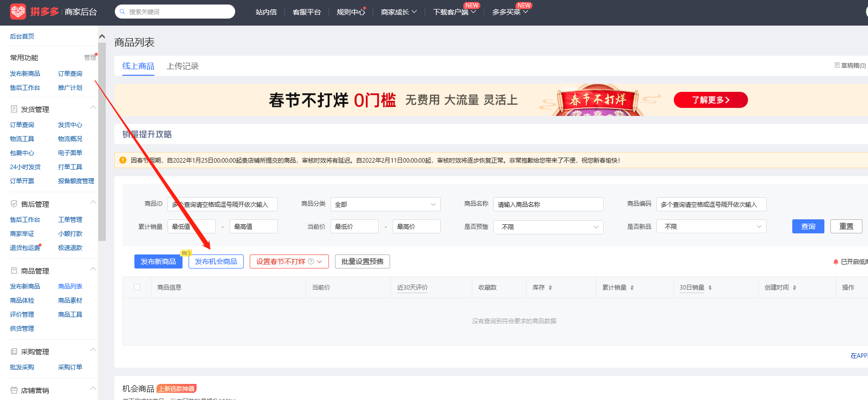
Task: Open 24小时发货 in the sidebar
Action: [25, 167]
